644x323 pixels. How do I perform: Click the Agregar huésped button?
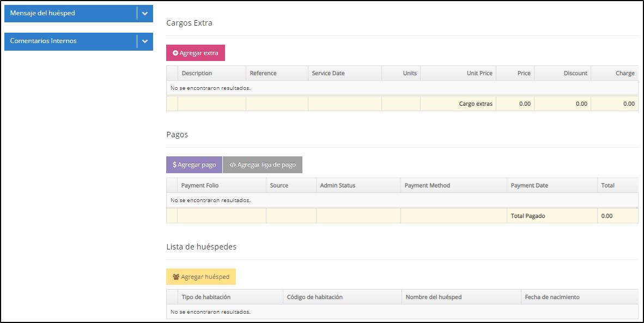point(201,277)
